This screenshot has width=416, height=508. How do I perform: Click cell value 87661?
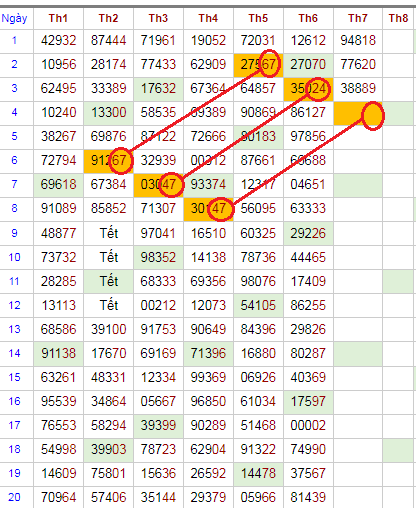[x=258, y=160]
